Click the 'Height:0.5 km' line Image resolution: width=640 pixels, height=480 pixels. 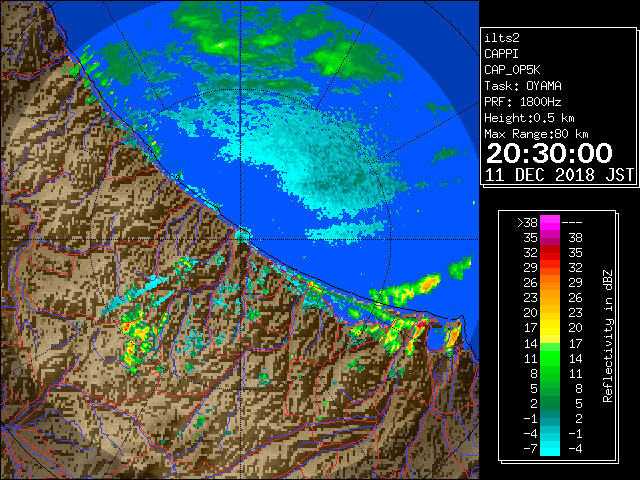[x=529, y=118]
